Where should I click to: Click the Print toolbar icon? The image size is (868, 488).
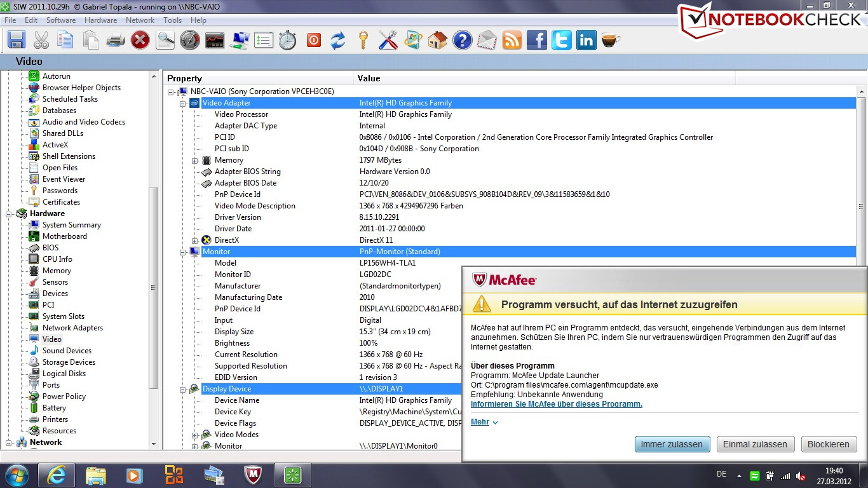tap(115, 40)
